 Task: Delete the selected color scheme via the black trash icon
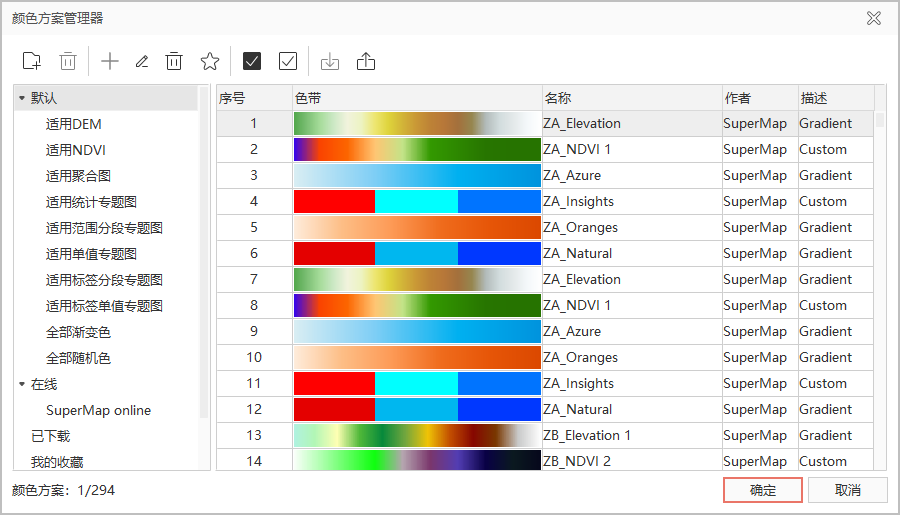[x=174, y=61]
